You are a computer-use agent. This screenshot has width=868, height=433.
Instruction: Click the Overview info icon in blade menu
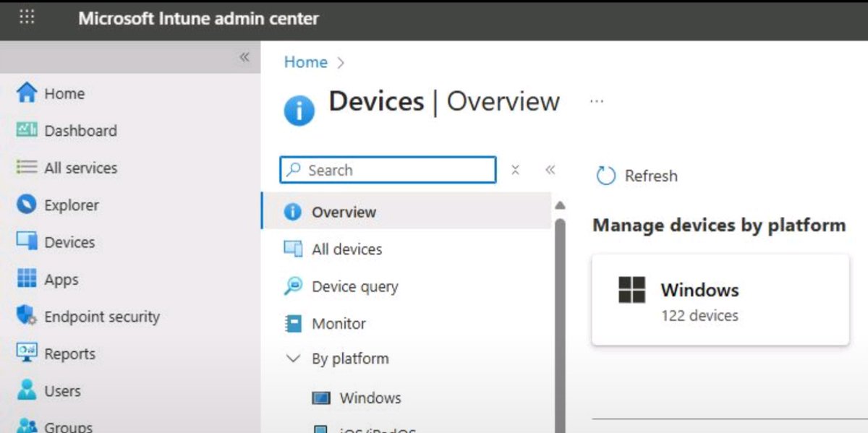coord(292,212)
